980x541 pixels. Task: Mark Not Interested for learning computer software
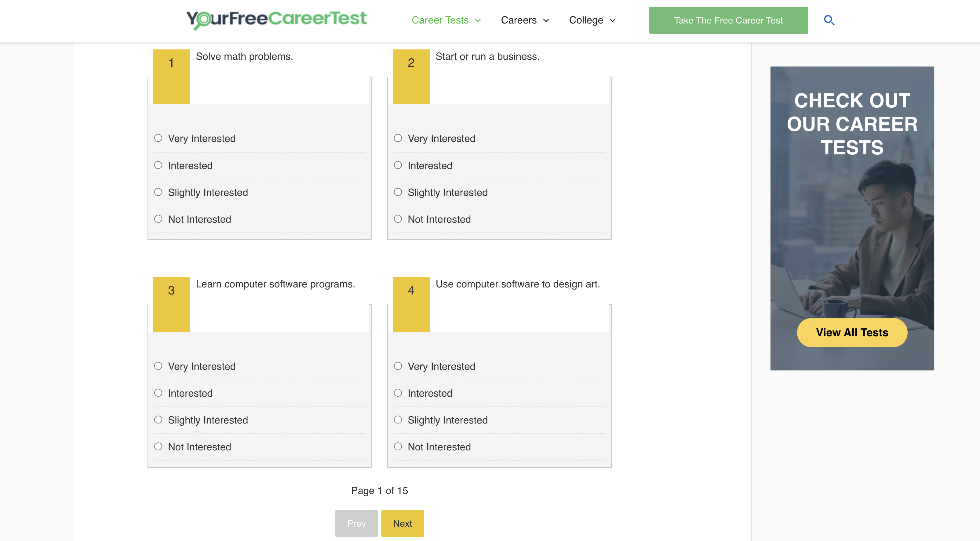click(x=158, y=446)
